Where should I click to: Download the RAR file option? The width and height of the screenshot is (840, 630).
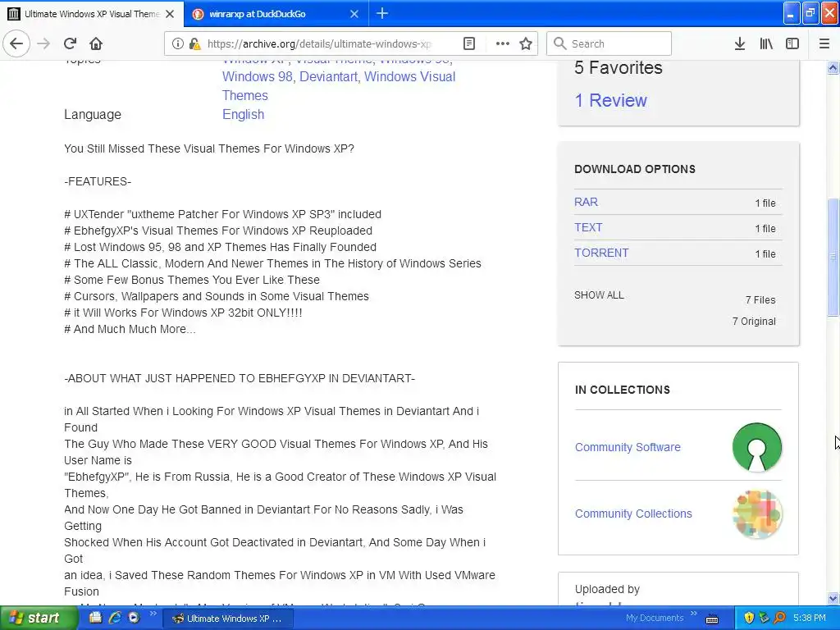tap(586, 202)
